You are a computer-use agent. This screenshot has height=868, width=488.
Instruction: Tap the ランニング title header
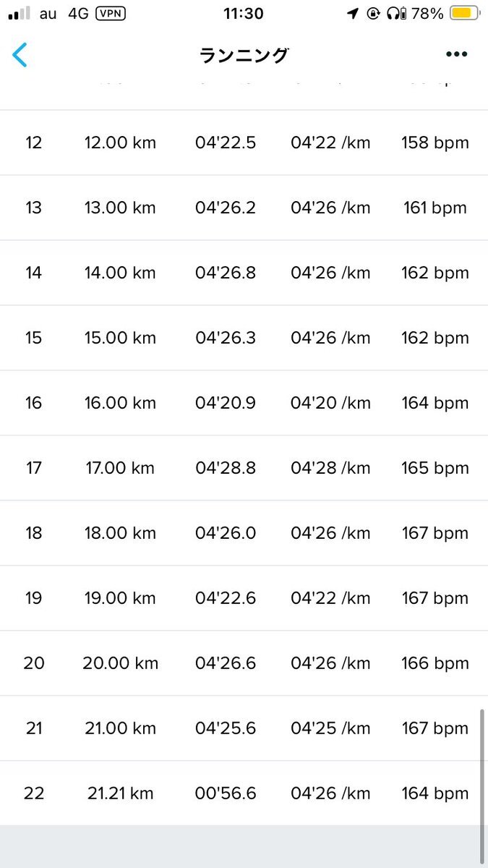244,55
